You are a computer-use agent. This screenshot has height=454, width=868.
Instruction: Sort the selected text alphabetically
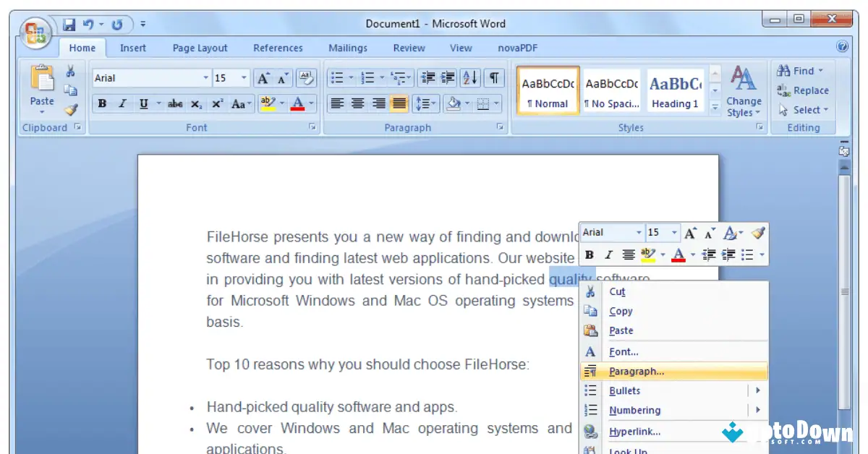point(469,78)
